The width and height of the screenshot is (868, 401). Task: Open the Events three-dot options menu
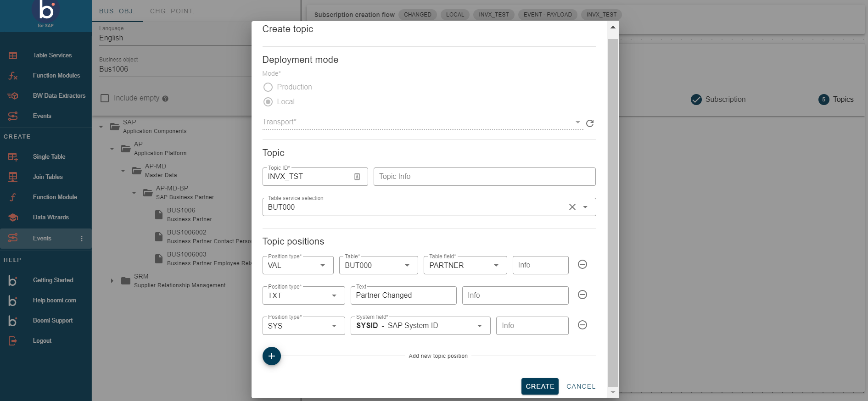click(x=82, y=239)
